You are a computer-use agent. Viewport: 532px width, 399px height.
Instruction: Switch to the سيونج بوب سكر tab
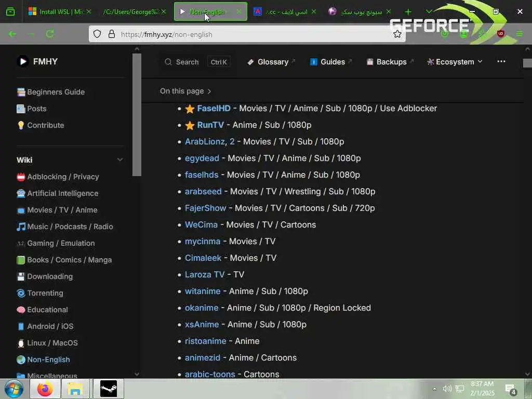pos(359,11)
